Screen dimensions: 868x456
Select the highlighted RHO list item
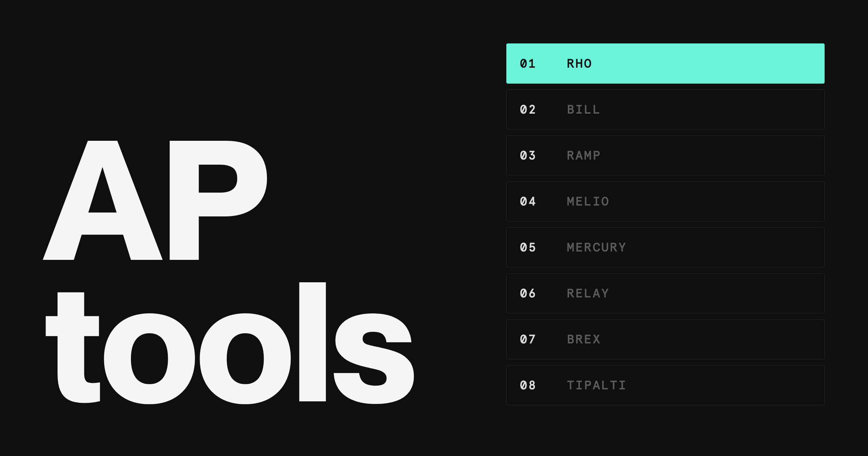tap(665, 63)
